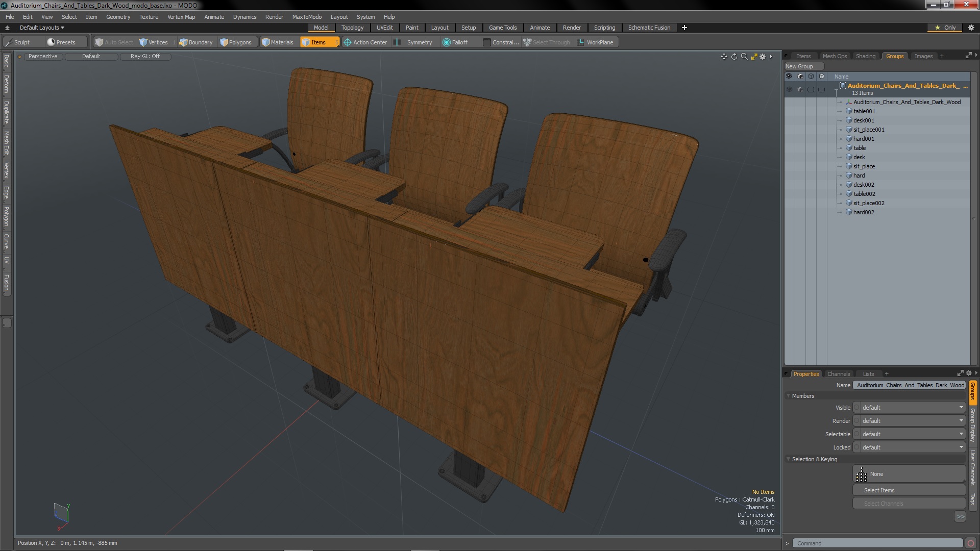Image resolution: width=980 pixels, height=551 pixels.
Task: Click the locator icon of Auditorium_Chairs_And_Tables_Dark_Wood item
Action: (849, 102)
